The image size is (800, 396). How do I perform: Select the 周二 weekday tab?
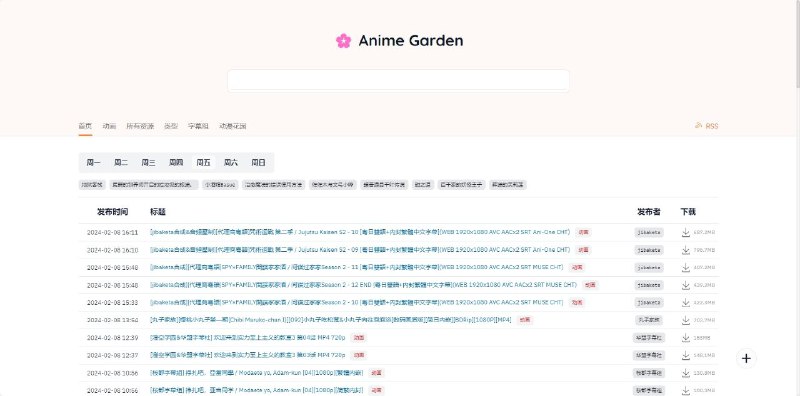[x=121, y=163]
